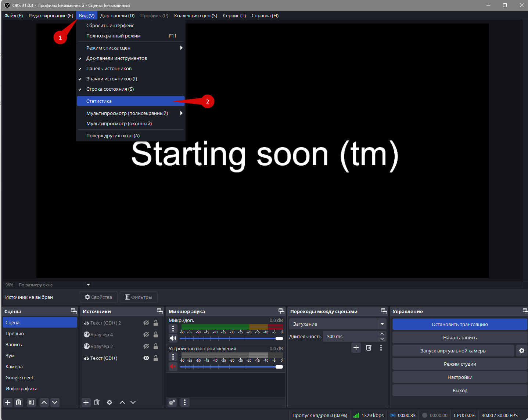Uncheck Панель источников in the Вид menu

130,69
